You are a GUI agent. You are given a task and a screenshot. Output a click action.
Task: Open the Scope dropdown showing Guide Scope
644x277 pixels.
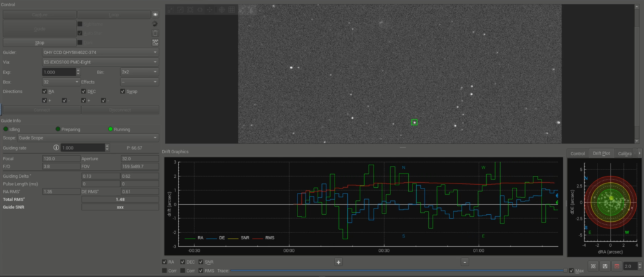[x=88, y=138]
